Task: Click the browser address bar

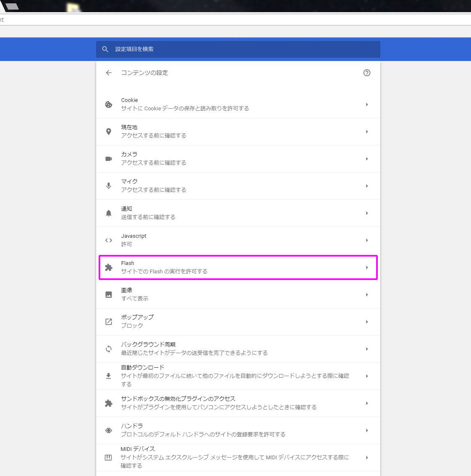Action: point(235,20)
